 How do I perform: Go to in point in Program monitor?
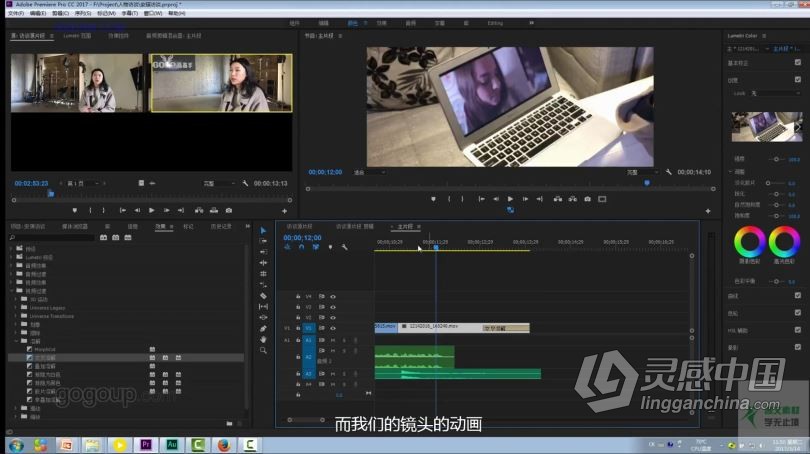[481, 199]
